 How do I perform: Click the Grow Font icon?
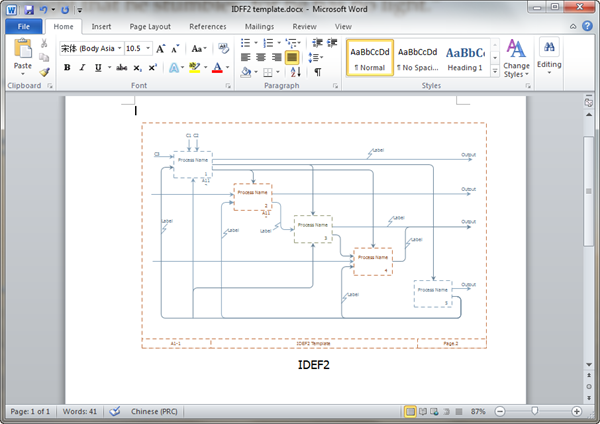click(x=161, y=48)
